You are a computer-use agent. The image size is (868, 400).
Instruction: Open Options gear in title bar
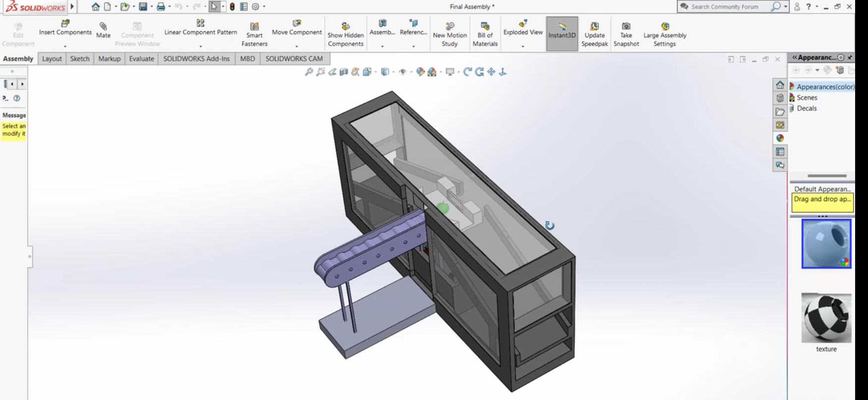click(256, 6)
